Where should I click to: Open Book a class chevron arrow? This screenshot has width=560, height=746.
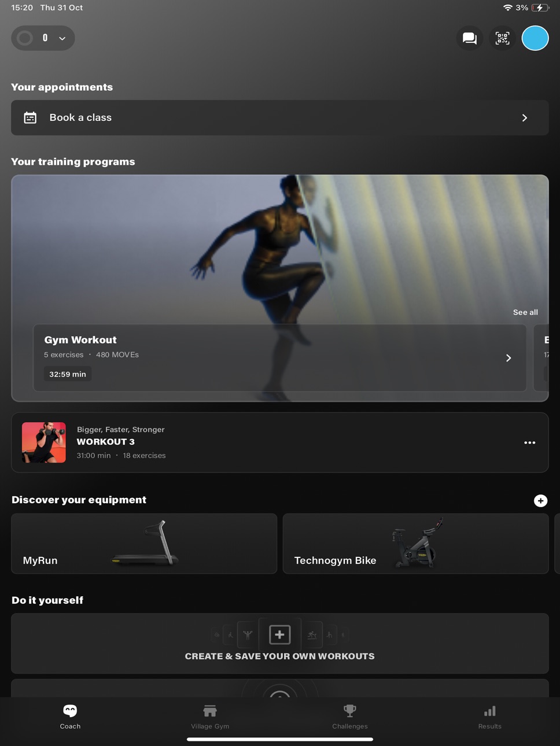click(x=525, y=117)
